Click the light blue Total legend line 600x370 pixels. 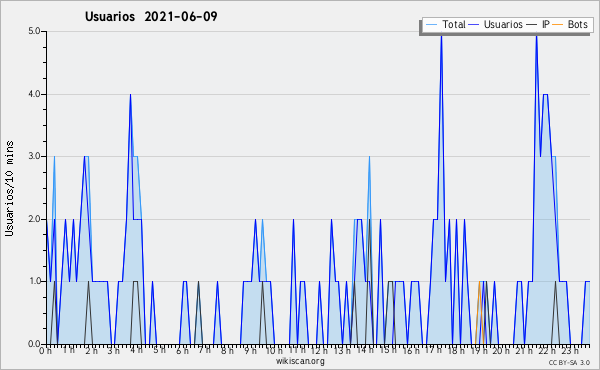point(431,25)
